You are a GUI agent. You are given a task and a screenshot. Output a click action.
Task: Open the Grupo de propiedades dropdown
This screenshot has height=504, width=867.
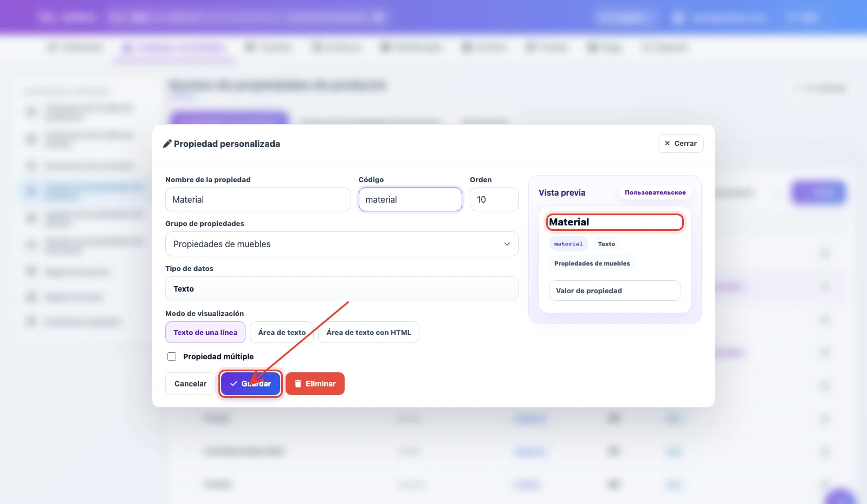(x=342, y=244)
